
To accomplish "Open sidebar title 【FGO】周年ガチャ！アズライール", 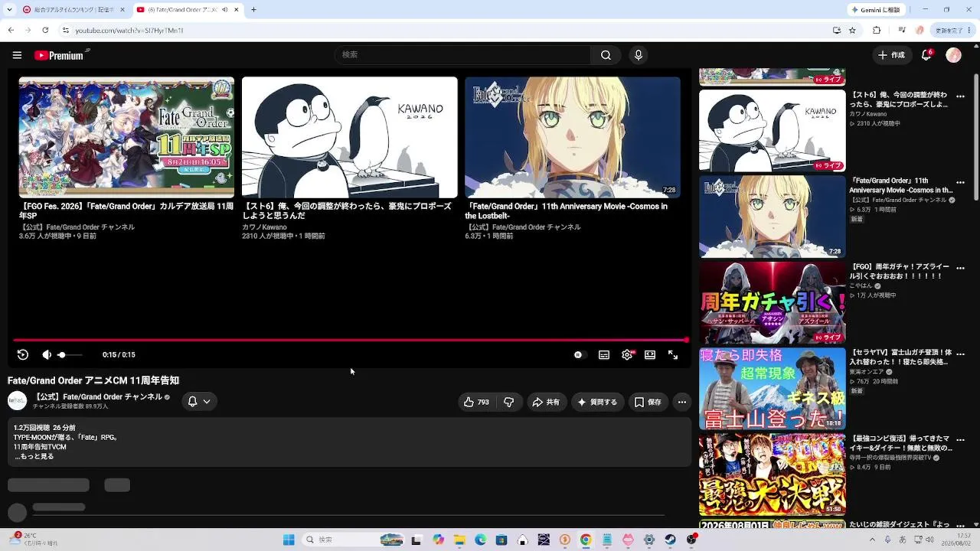I will 900,272.
